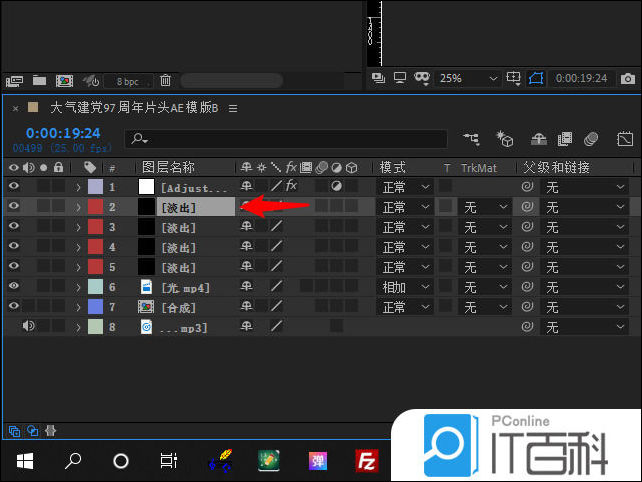Toggle effect fx switch on layer 1

point(292,186)
